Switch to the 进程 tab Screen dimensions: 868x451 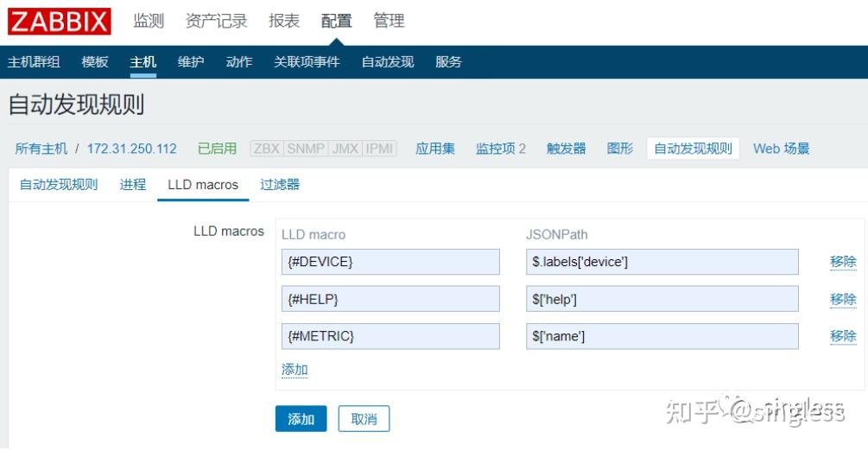tap(132, 185)
